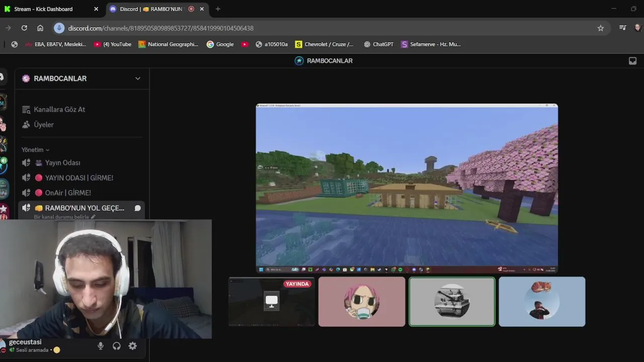Select the YAYINDA live stream tile
The image size is (644, 362).
[272, 302]
